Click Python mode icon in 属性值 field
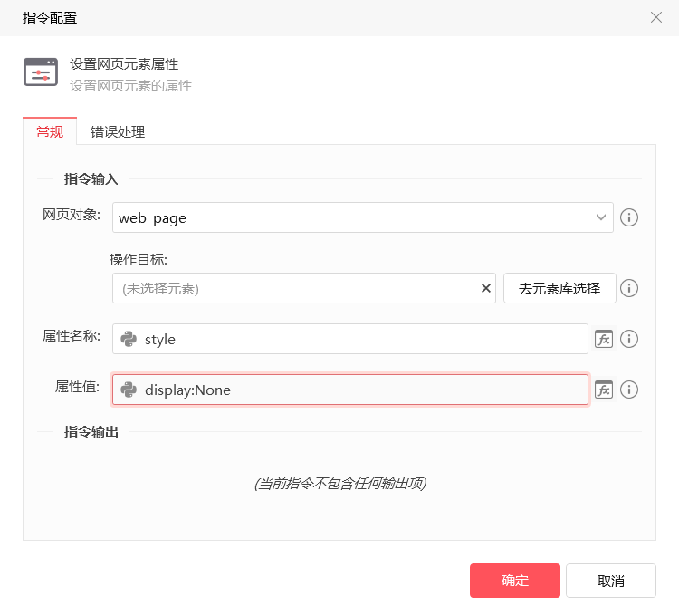 pos(129,390)
